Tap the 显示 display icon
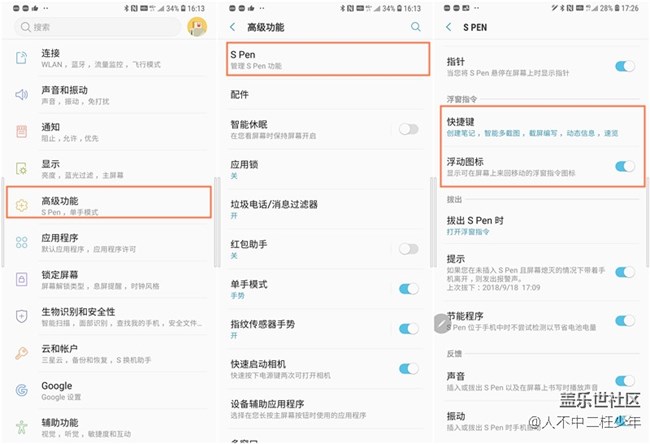Viewport: 650px width, 444px height. (x=21, y=168)
